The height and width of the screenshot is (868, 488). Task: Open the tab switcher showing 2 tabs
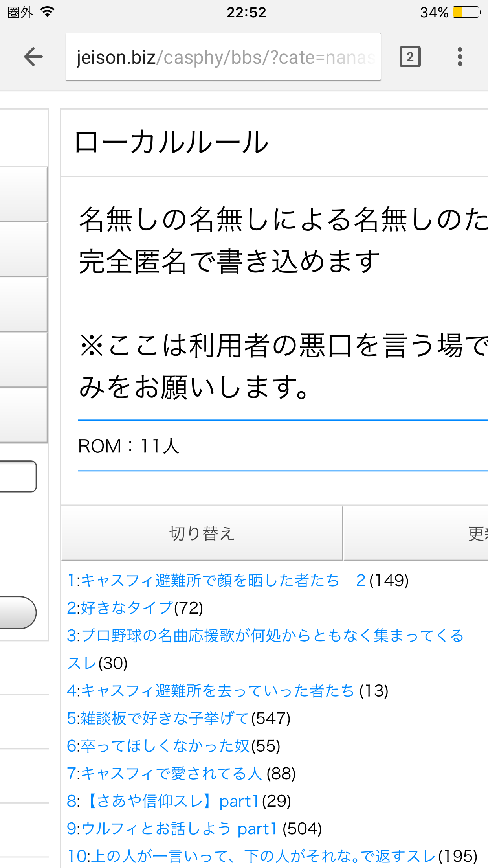click(410, 57)
